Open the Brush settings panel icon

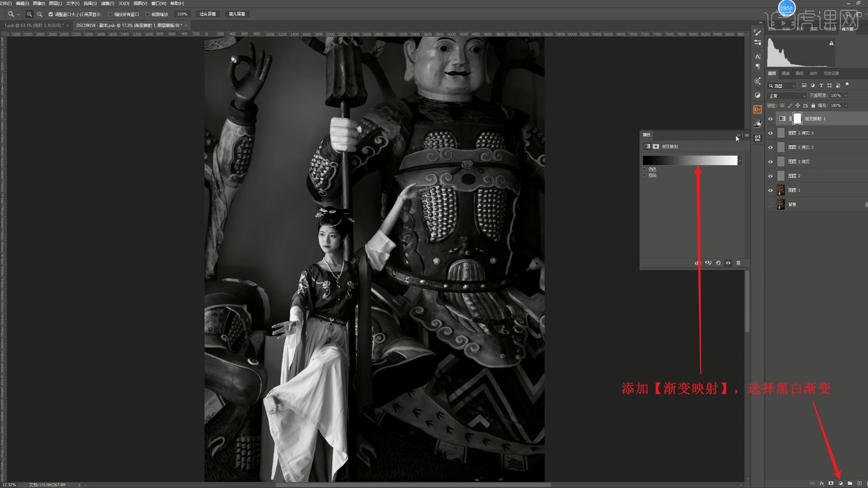(x=758, y=33)
